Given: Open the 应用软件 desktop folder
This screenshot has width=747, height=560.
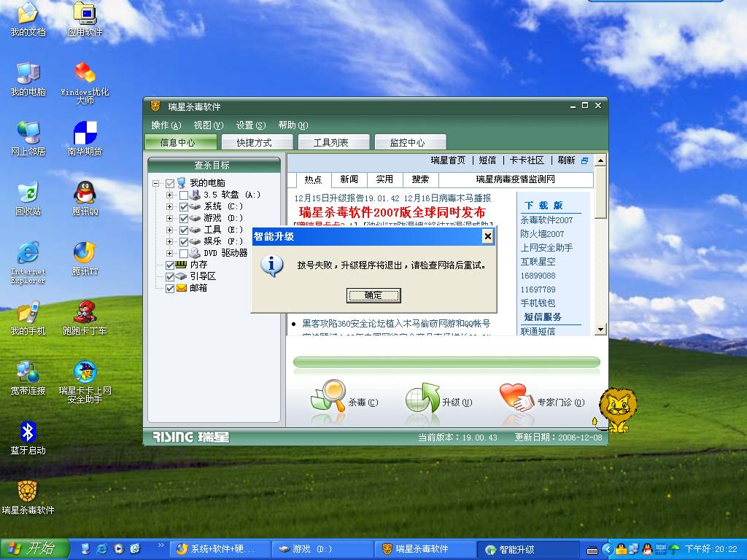Looking at the screenshot, I should point(85,19).
